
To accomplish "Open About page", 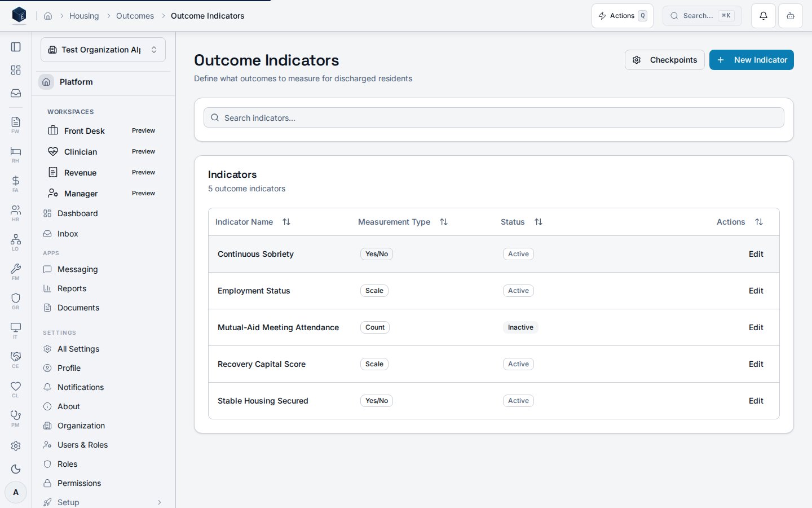I will coord(103,406).
